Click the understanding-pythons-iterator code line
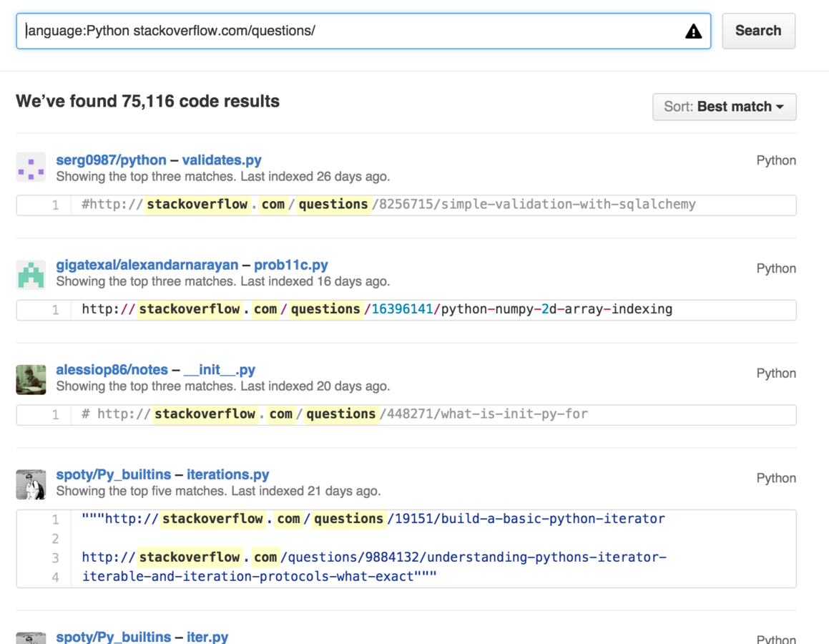Screen dimensions: 829x644 tap(374, 557)
